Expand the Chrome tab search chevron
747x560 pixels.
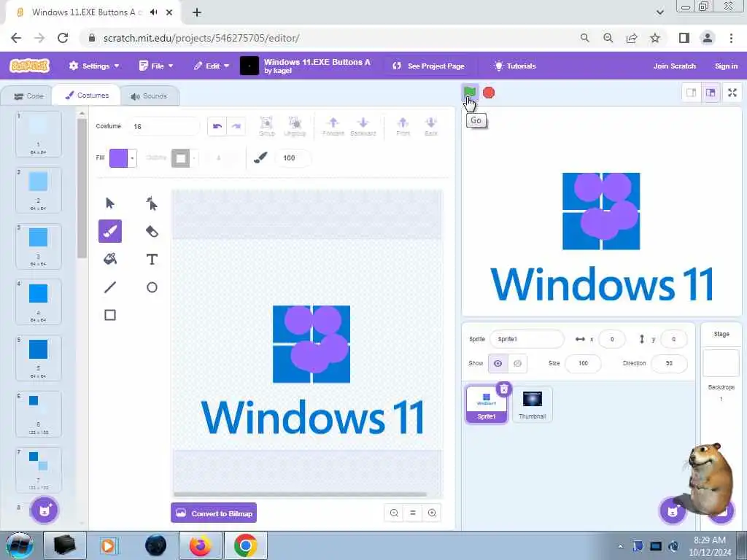pyautogui.click(x=659, y=12)
